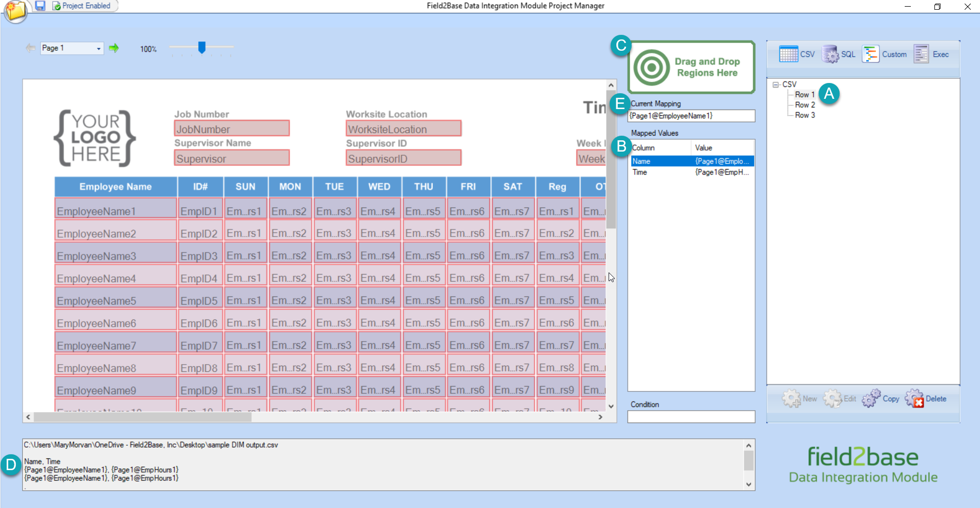Click SAT hours cell in EmployeeName8 row
Viewport: 980px width, 508px height.
[x=513, y=365]
